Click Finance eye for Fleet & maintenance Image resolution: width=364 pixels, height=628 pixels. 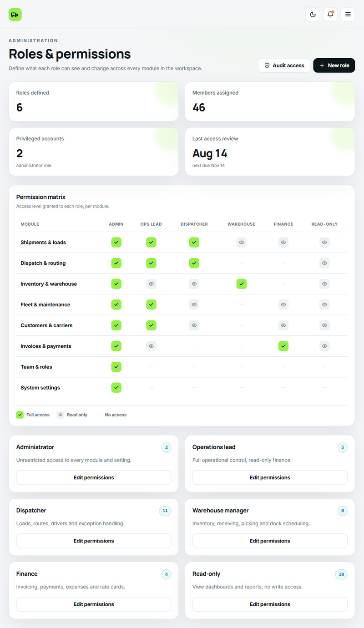pyautogui.click(x=283, y=305)
